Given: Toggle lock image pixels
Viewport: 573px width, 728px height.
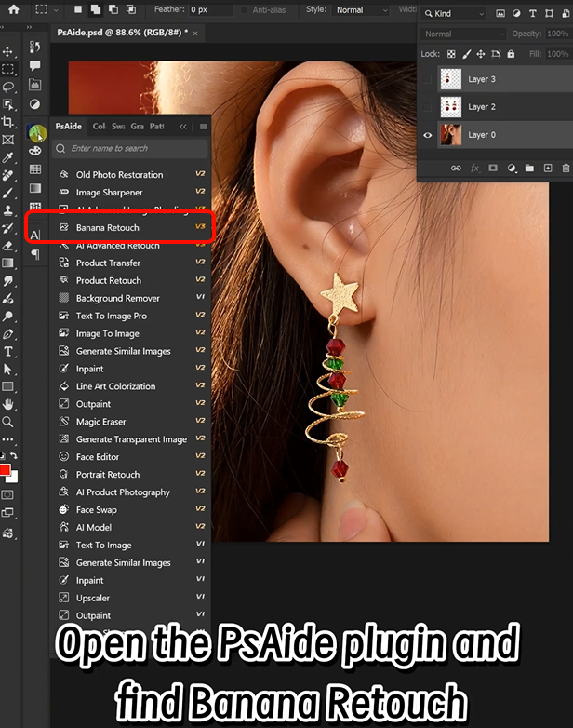Looking at the screenshot, I should pos(466,54).
